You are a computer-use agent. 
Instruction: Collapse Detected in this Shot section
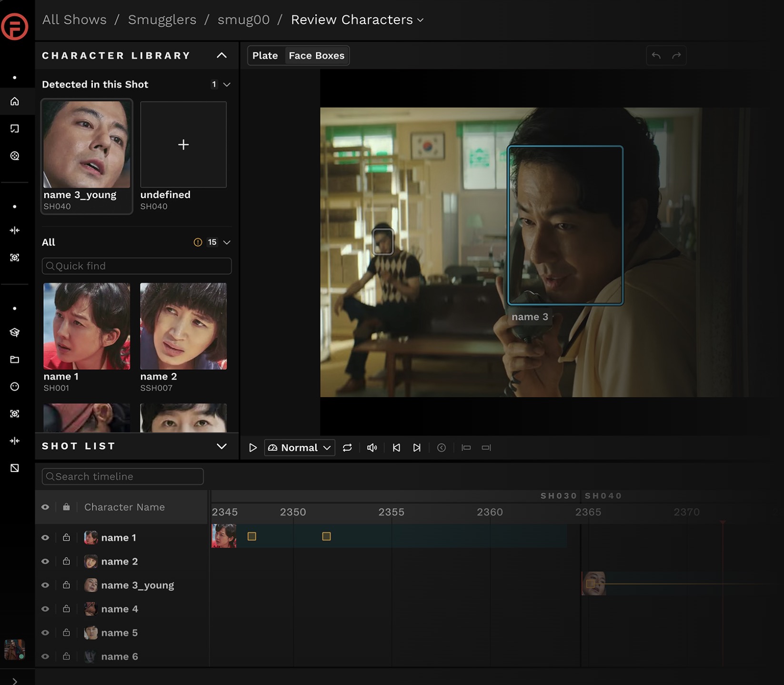coord(227,85)
